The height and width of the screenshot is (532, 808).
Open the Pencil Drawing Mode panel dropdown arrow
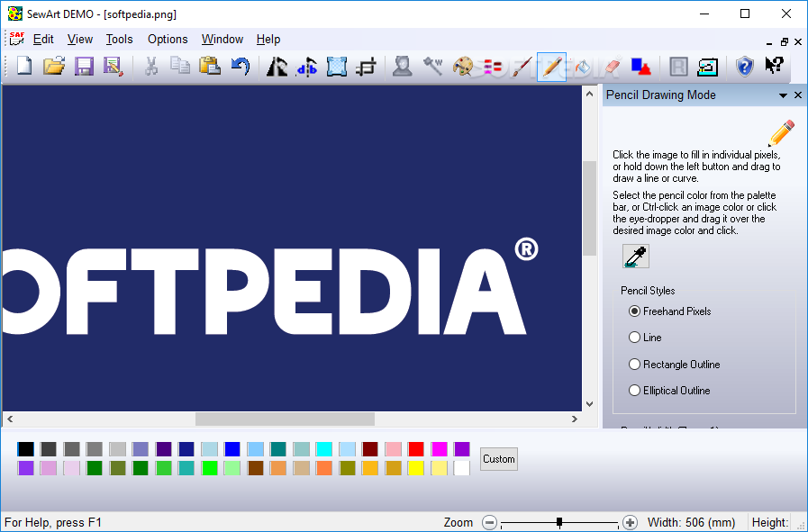(783, 95)
